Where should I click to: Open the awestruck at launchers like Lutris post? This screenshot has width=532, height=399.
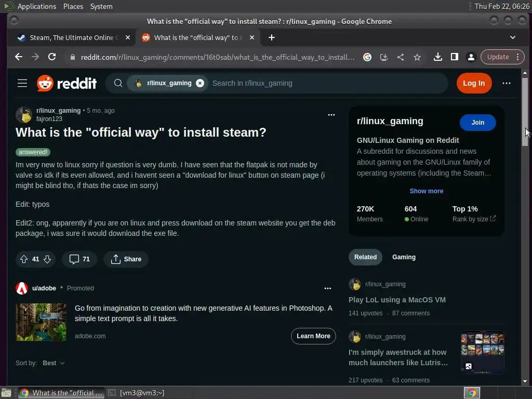point(398,357)
